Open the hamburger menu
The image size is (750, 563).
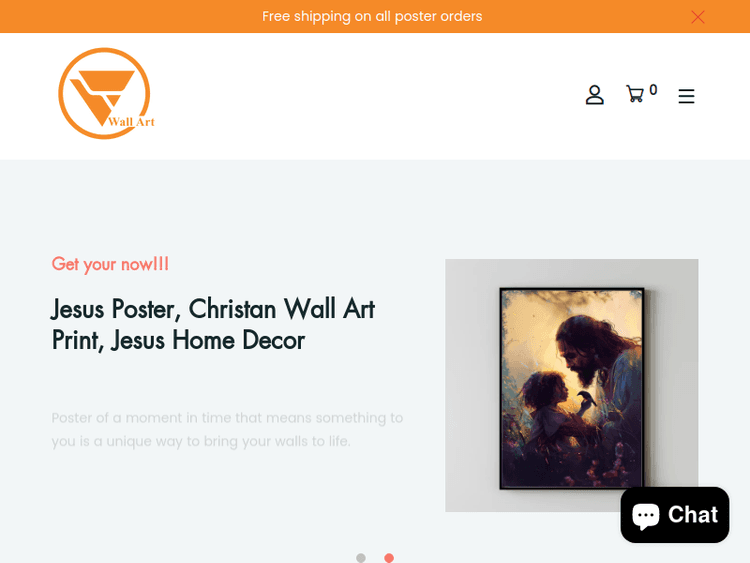(x=686, y=96)
